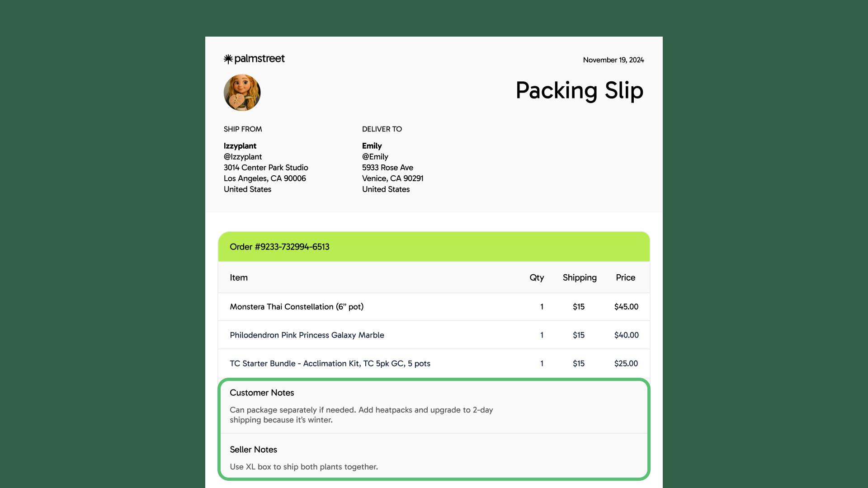Select the Monstera Thai Constellation item row
Image resolution: width=868 pixels, height=488 pixels.
click(x=434, y=307)
